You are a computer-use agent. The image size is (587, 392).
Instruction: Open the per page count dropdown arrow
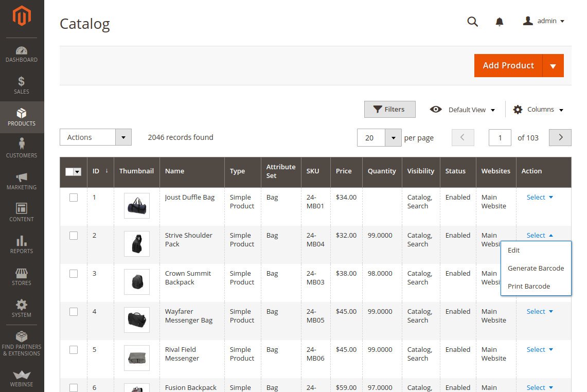tap(393, 138)
